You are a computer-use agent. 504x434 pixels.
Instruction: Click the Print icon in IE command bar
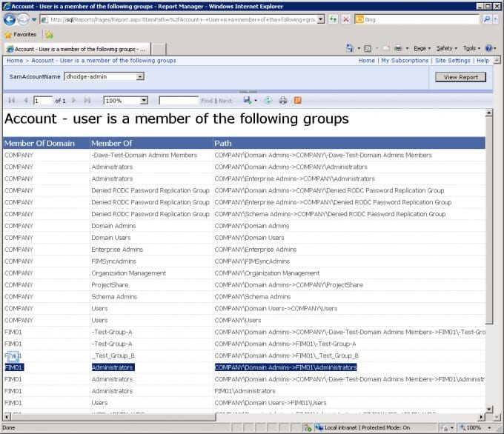[398, 48]
